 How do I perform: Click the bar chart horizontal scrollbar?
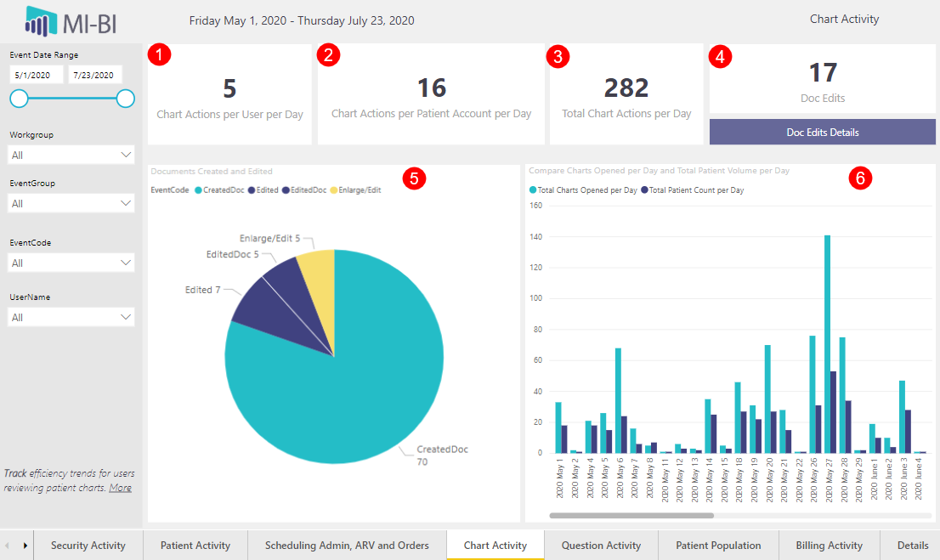tap(631, 515)
